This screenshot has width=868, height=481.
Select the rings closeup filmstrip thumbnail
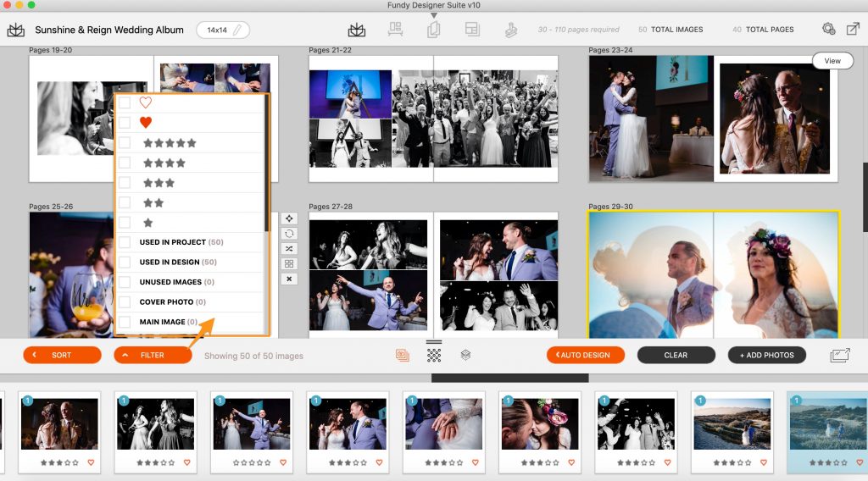(x=444, y=423)
